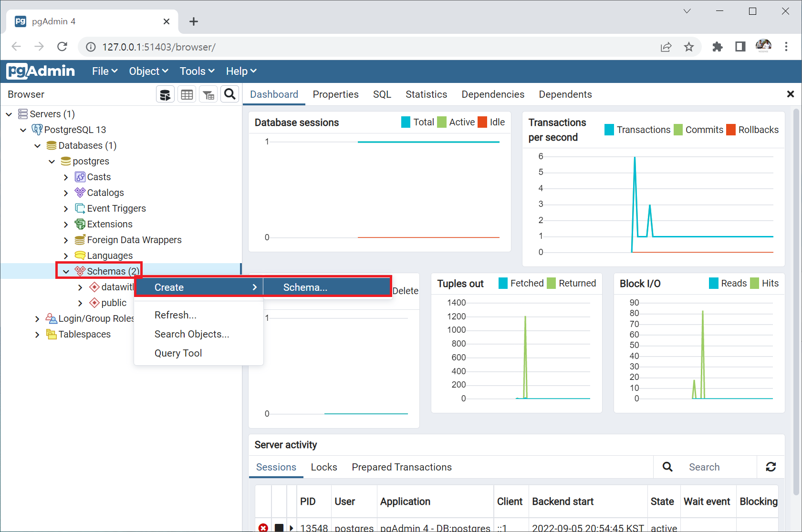
Task: Click the Languages node icon
Action: [80, 256]
